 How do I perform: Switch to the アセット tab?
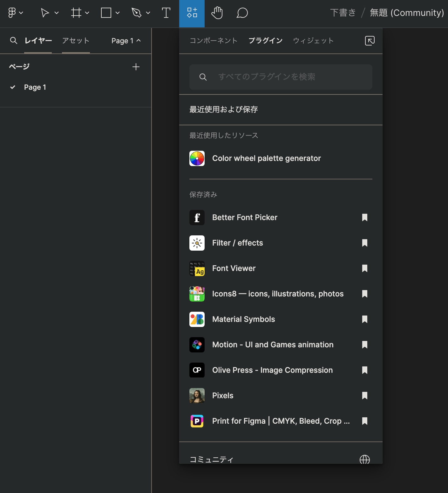76,41
